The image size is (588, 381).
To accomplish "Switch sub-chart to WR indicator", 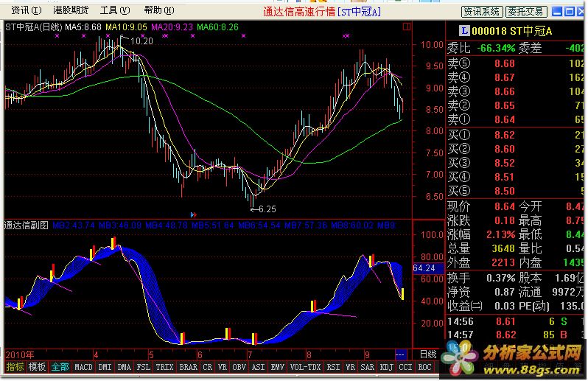I will (350, 367).
